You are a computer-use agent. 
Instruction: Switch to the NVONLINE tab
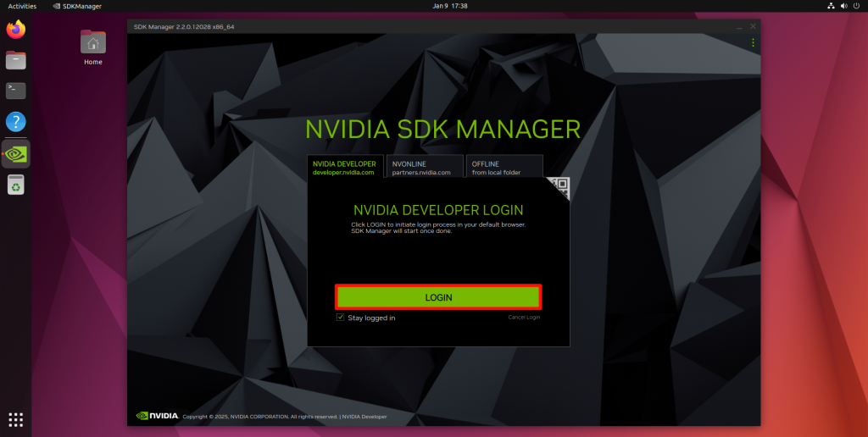click(x=424, y=168)
